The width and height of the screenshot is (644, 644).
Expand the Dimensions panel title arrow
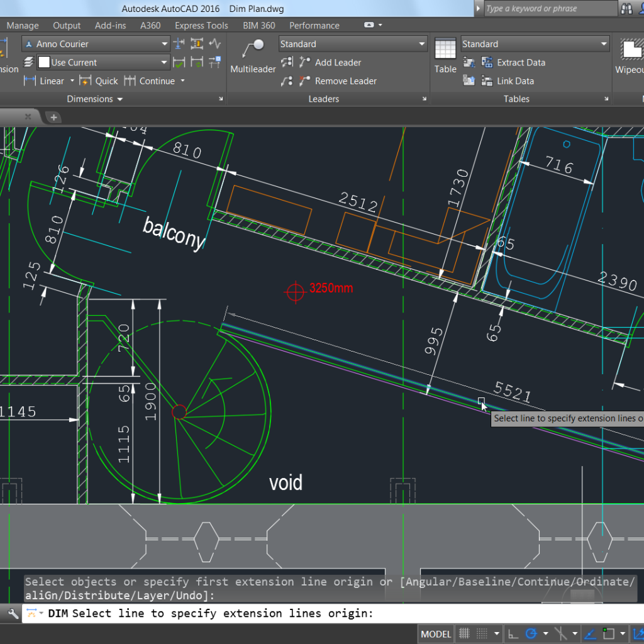click(x=120, y=99)
